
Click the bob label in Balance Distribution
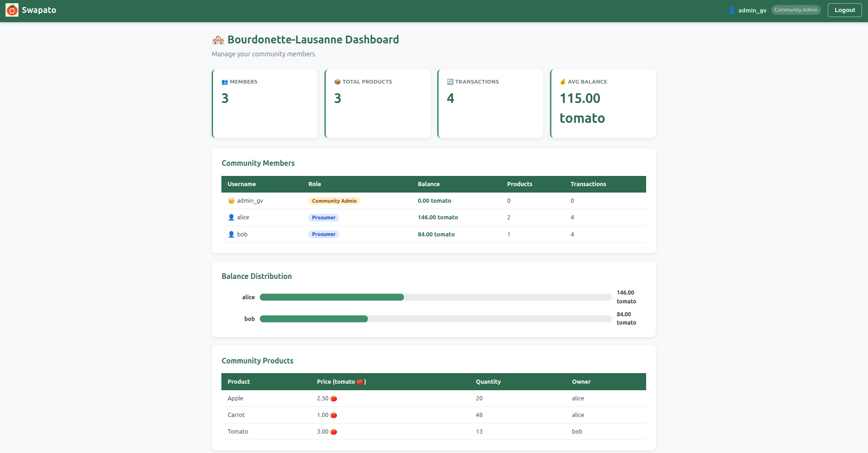point(250,319)
